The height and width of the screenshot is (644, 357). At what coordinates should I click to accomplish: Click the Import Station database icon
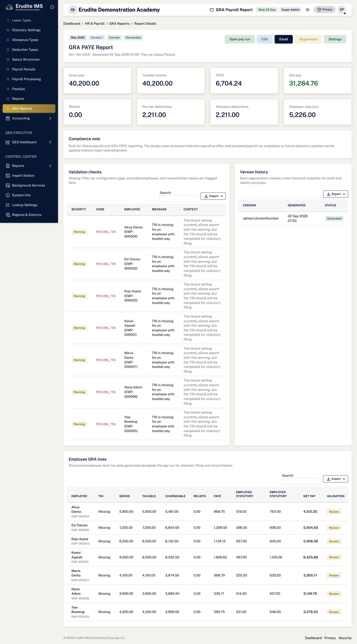tap(8, 176)
